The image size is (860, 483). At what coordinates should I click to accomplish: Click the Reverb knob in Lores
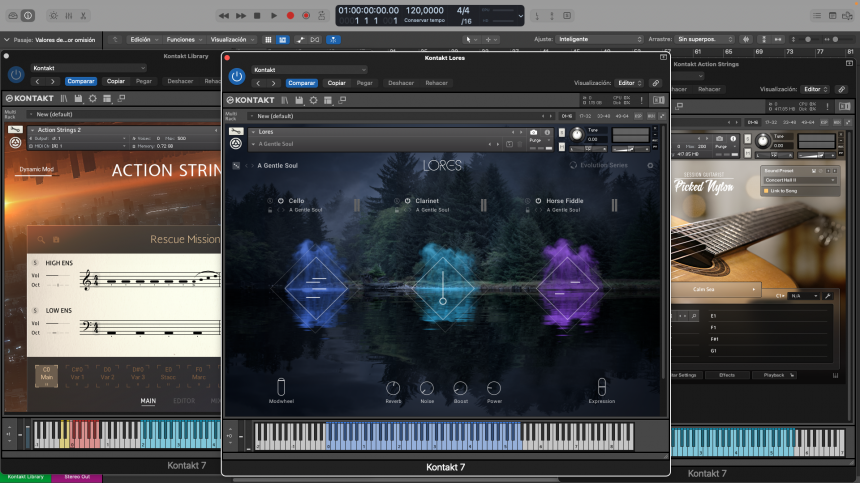point(393,389)
